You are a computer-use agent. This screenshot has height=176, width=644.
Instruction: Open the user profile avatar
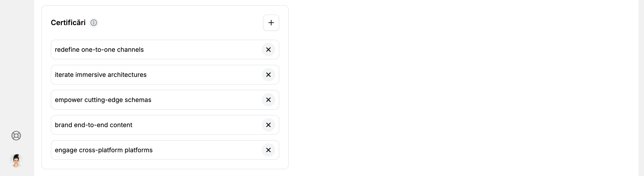click(16, 161)
